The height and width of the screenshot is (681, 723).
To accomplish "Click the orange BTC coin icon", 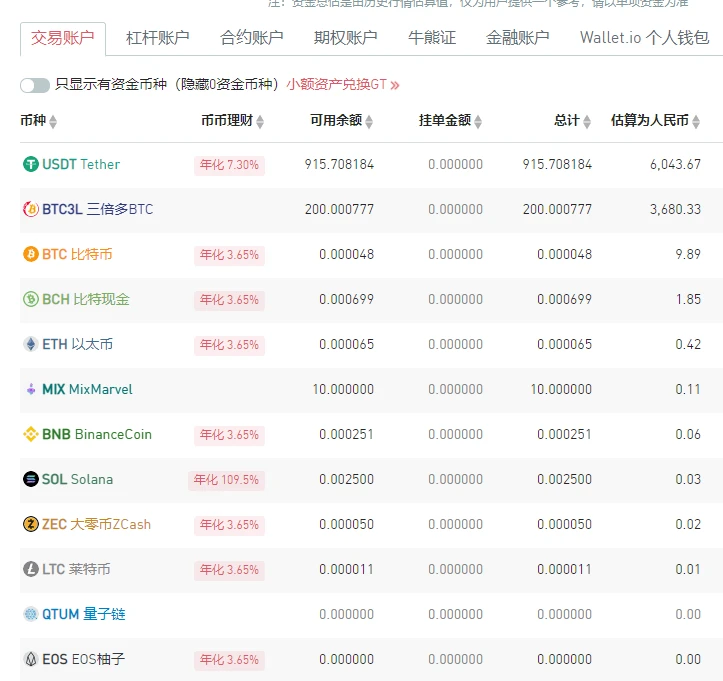I will 31,254.
